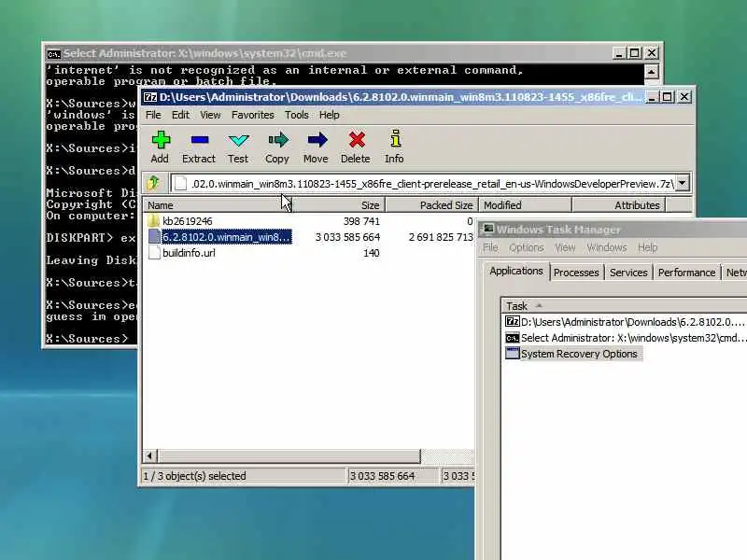Minimize the cmd.exe window

point(618,53)
